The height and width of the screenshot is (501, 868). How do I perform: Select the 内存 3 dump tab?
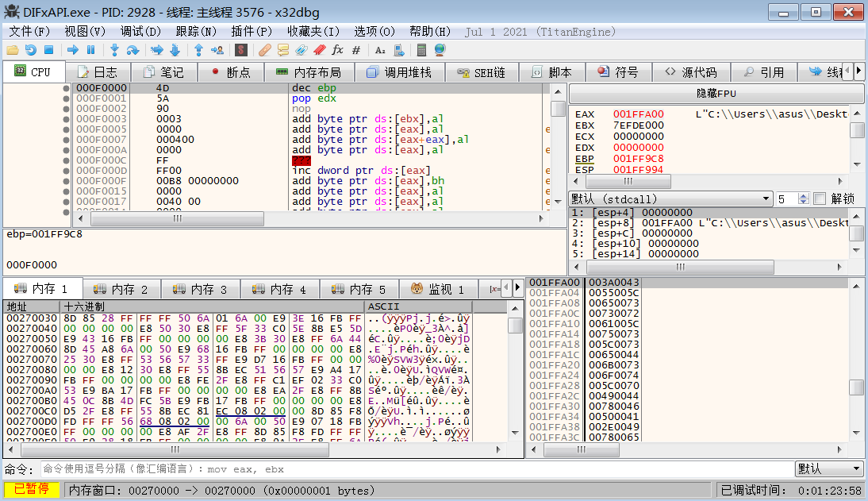click(x=201, y=289)
